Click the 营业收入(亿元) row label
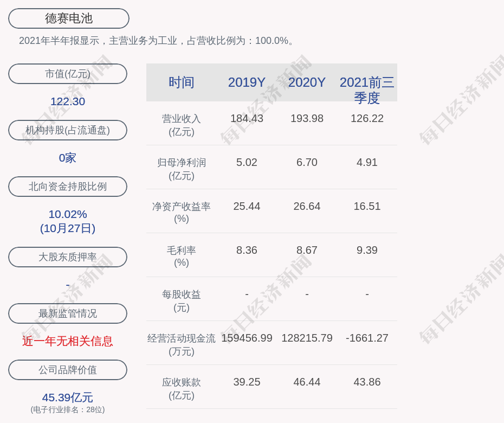Screen dimensions: 504x423 click(181, 125)
